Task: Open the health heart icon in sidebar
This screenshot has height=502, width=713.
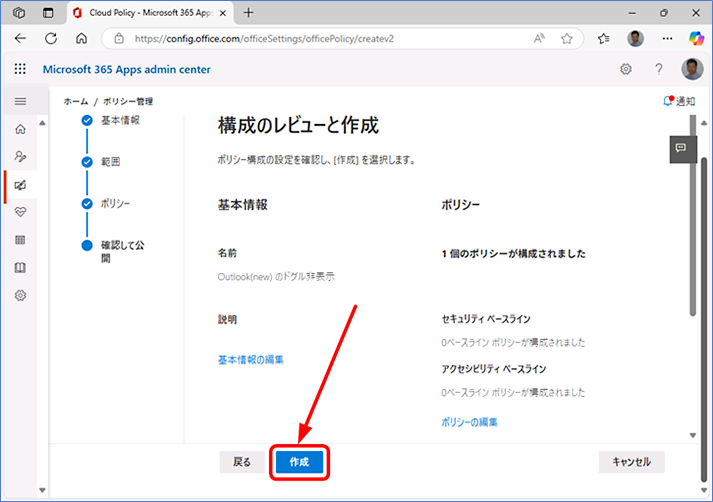Action: (x=20, y=212)
